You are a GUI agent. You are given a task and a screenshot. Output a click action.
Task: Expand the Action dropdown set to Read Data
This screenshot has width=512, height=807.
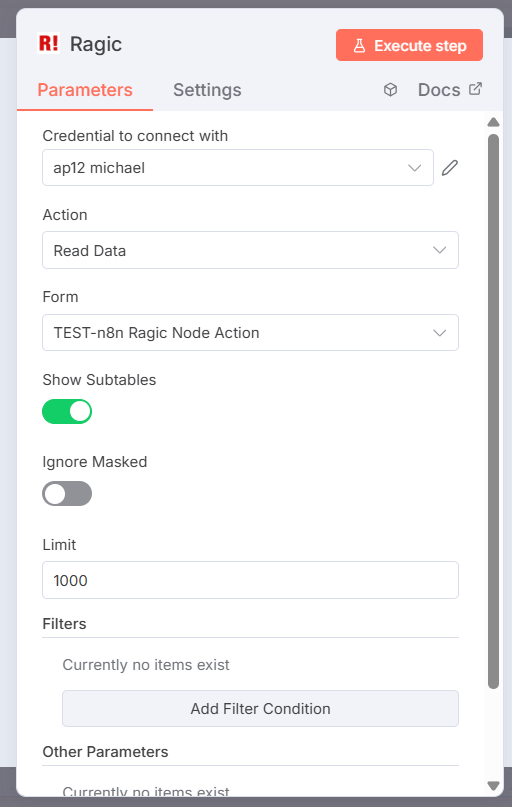[x=250, y=250]
